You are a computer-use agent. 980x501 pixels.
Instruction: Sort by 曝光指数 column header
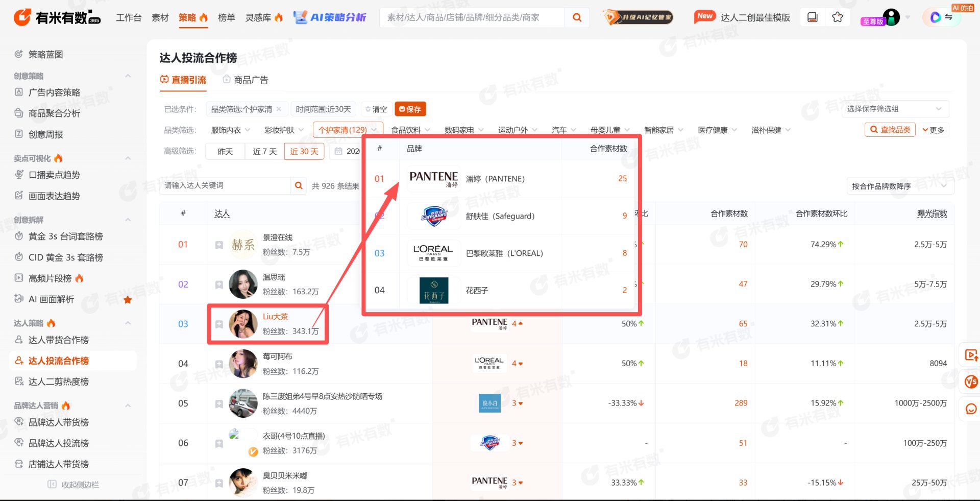click(932, 213)
